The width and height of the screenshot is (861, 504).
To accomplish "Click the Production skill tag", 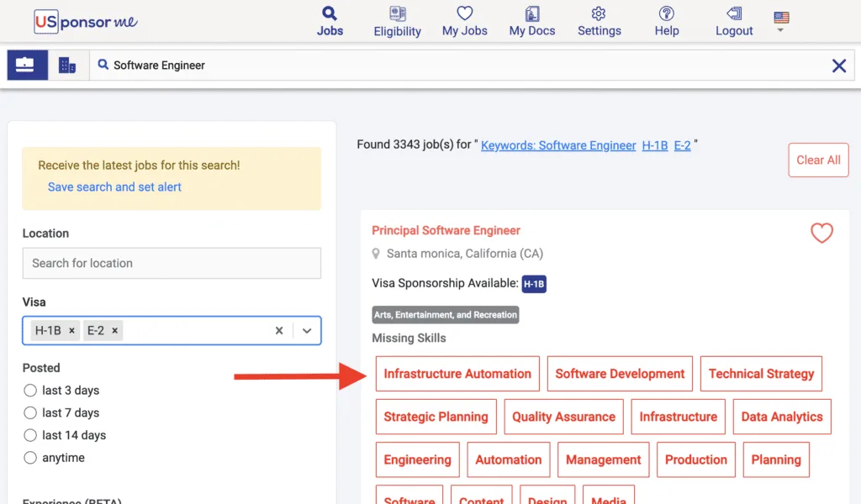I will 695,459.
